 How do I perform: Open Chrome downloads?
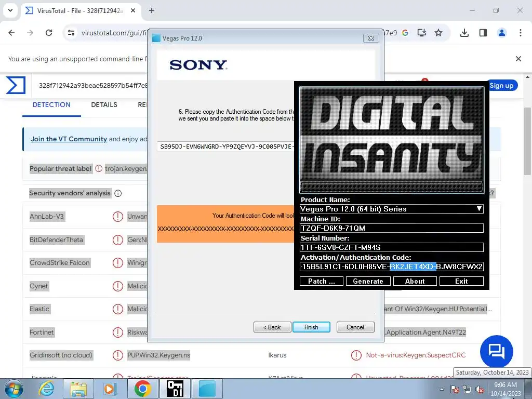(x=464, y=33)
